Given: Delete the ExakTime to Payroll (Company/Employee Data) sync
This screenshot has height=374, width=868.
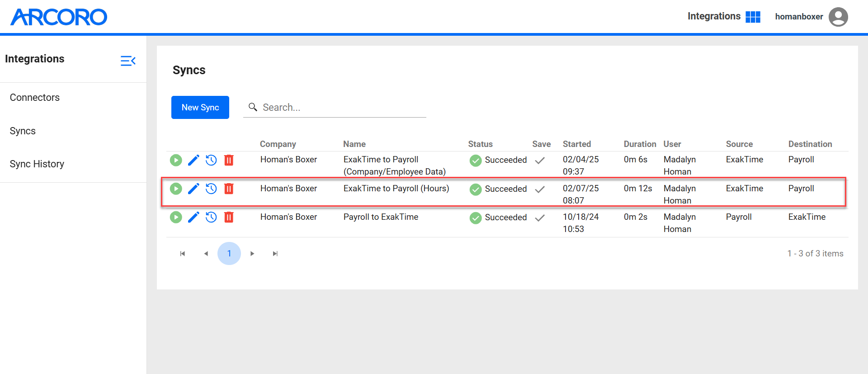Looking at the screenshot, I should point(229,160).
